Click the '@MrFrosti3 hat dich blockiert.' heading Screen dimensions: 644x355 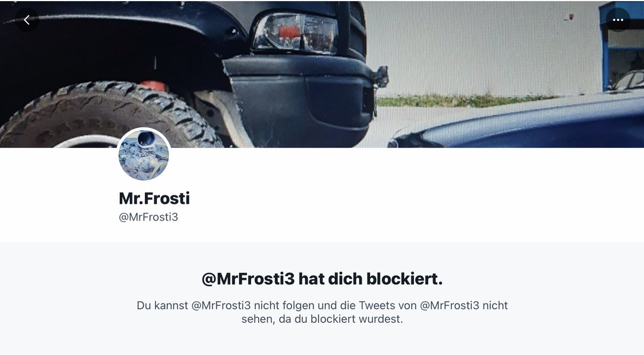[322, 279]
